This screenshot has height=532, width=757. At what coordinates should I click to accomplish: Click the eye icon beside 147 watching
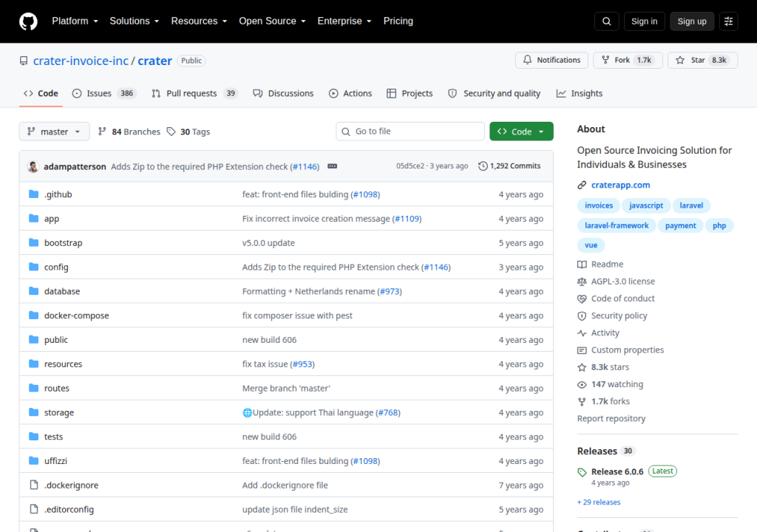click(582, 384)
